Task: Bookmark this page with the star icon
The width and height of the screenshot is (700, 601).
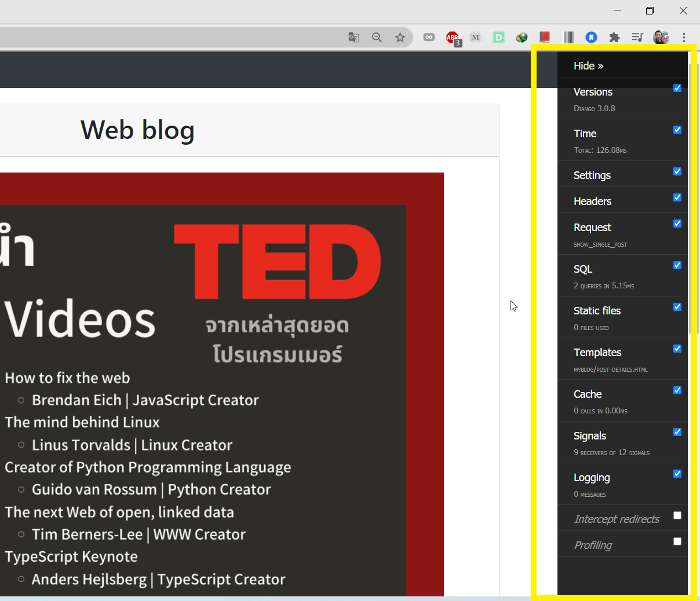Action: pyautogui.click(x=400, y=38)
